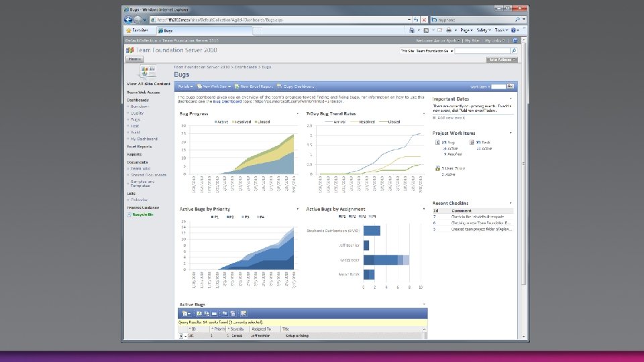Click the Read Mail icon in the command bar
644x362 pixels.
click(x=439, y=30)
